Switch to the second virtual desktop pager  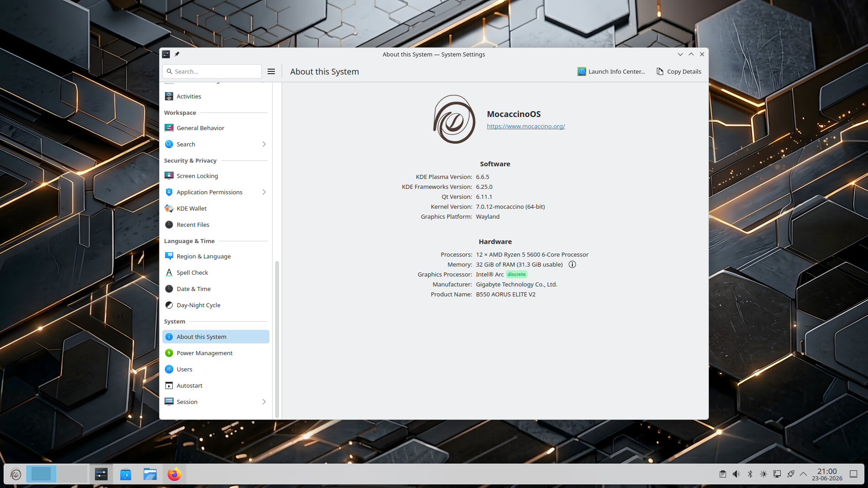(x=72, y=474)
